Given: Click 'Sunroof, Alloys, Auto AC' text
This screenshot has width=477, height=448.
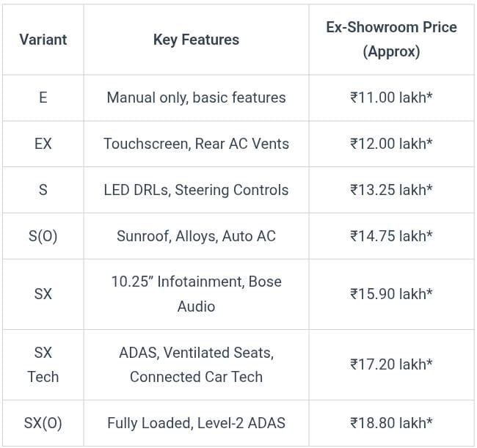Looking at the screenshot, I should click(196, 236).
